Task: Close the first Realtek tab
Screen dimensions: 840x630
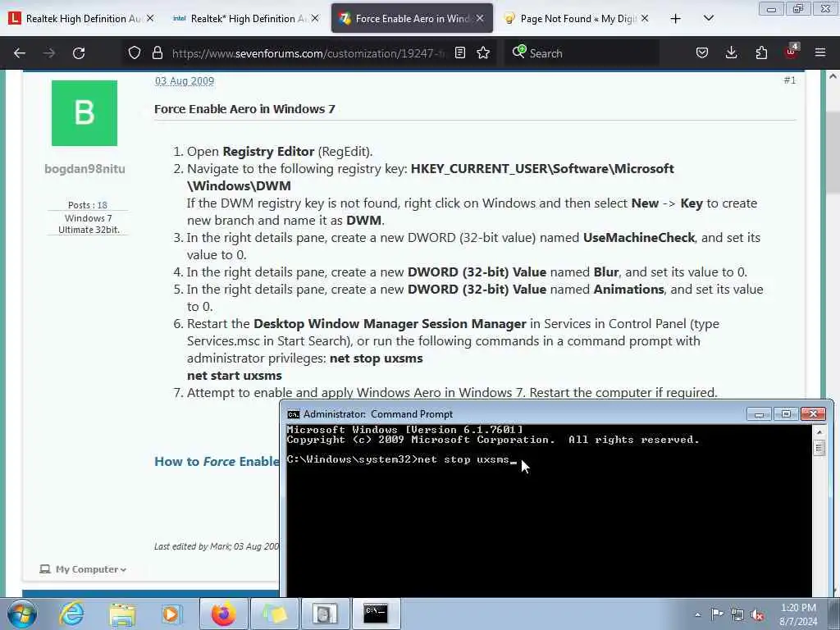Action: click(150, 19)
